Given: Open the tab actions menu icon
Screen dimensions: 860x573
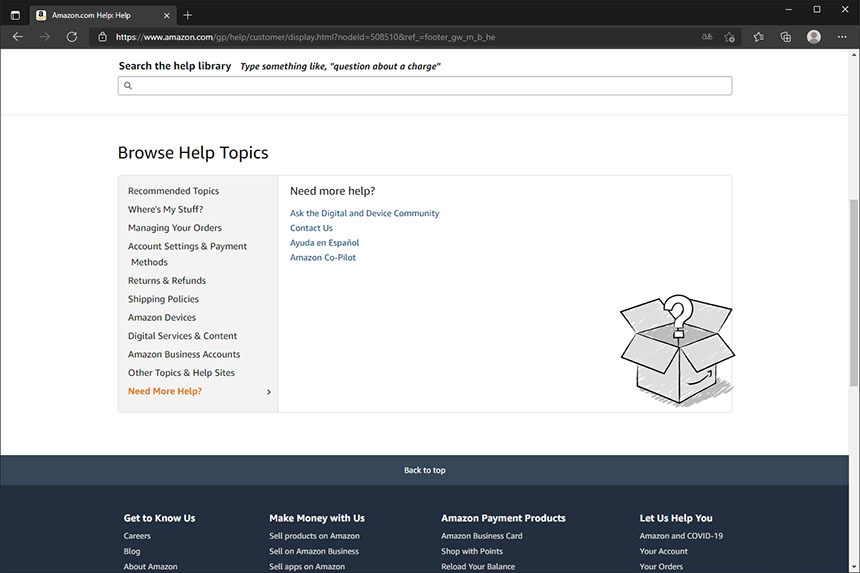Looking at the screenshot, I should [15, 15].
